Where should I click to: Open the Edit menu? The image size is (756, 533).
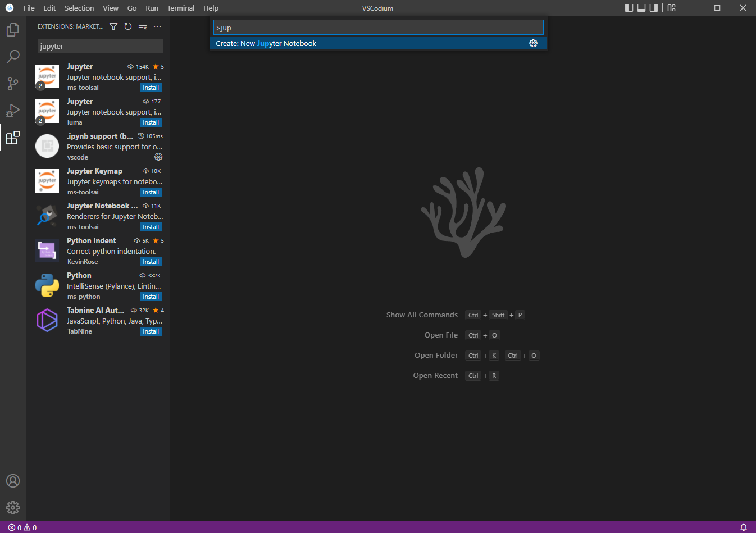tap(49, 8)
